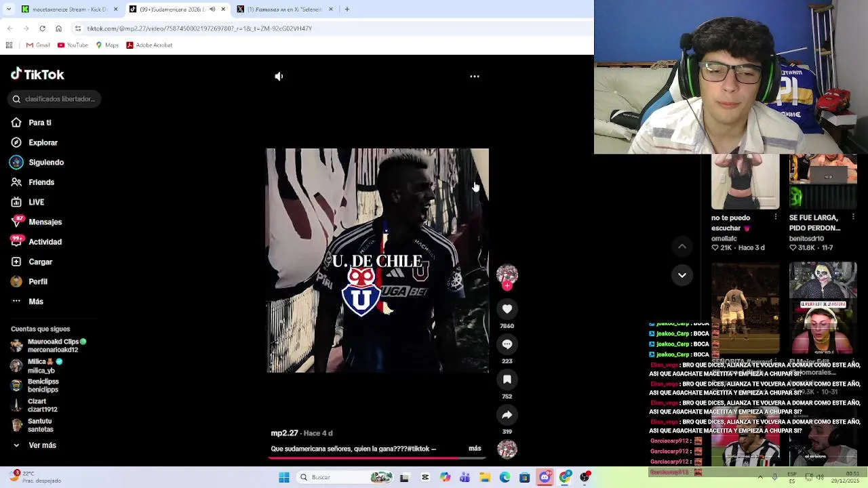
Task: Expand the Más options menu
Action: [x=27, y=302]
